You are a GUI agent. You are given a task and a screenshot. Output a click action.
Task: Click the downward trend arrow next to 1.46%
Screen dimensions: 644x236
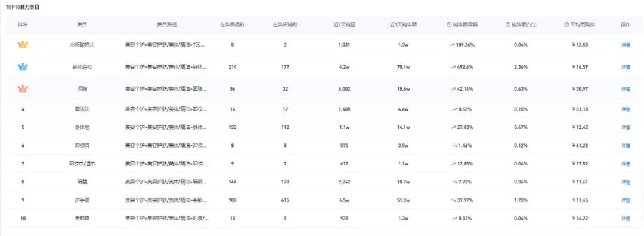pyautogui.click(x=455, y=145)
